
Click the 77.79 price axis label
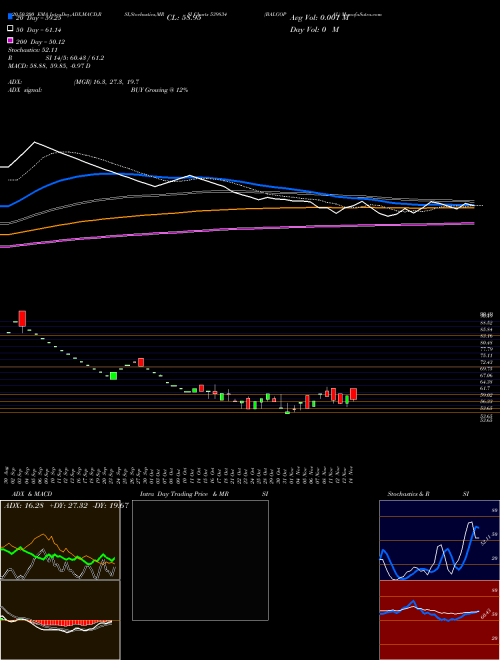pos(486,349)
